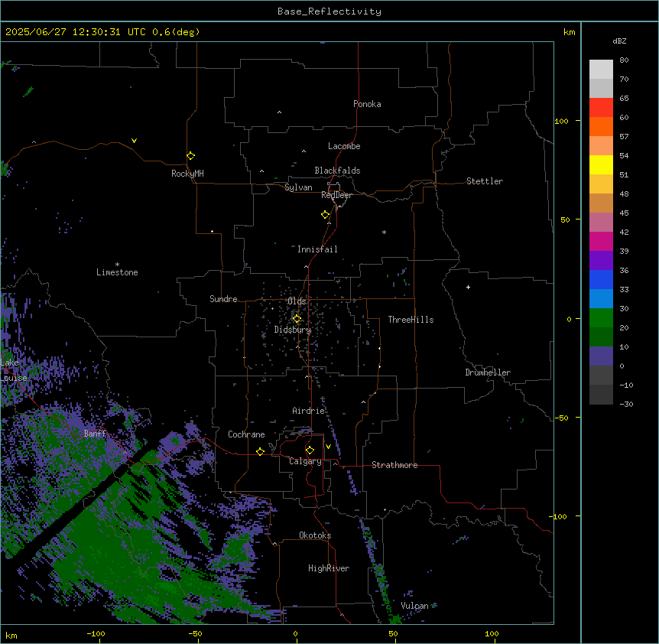Pick the slate swatch between 10 and 0
This screenshot has width=659, height=644.
pos(601,356)
